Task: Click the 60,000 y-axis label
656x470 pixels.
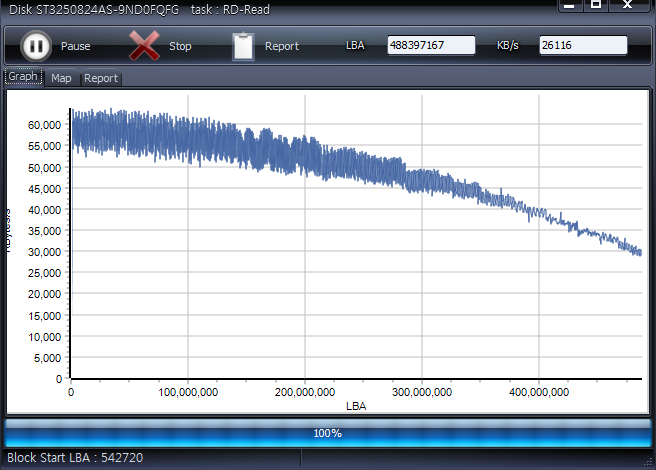Action: point(44,125)
